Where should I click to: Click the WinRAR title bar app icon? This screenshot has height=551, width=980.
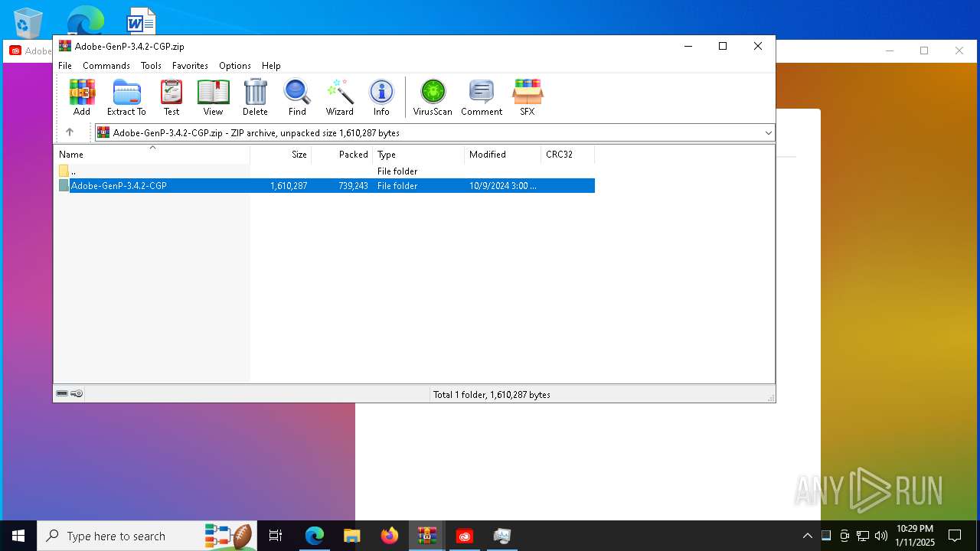pos(65,46)
